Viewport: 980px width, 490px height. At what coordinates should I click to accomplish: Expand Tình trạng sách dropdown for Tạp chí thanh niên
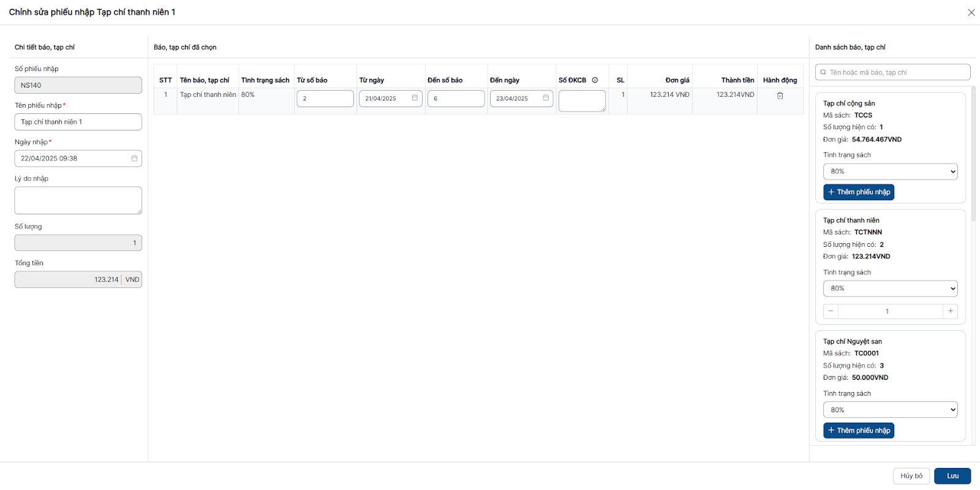[x=890, y=288]
